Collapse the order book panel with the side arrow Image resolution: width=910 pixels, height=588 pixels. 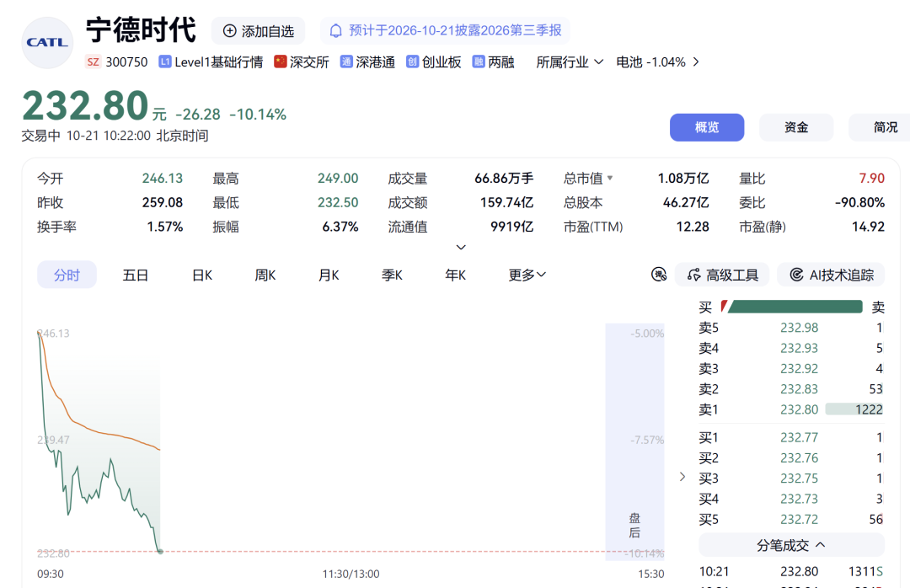click(x=682, y=477)
